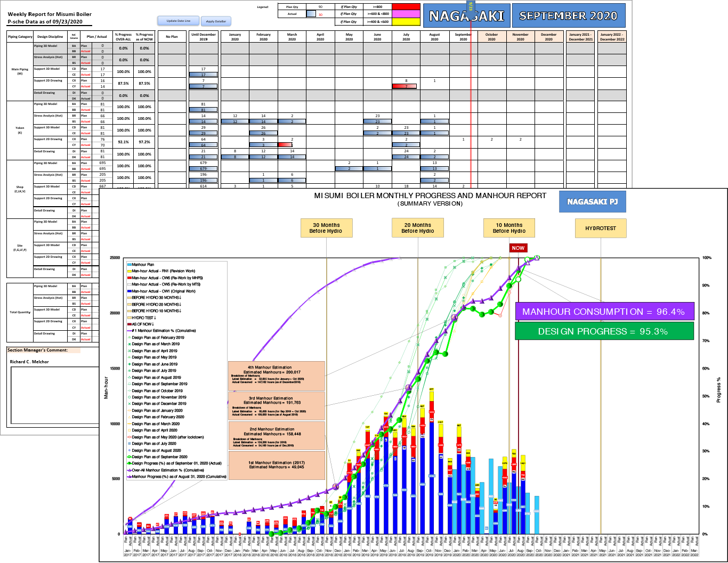Select the SEPTEMBER 2020 banner
Screen dimensions: 728x563
coord(569,16)
